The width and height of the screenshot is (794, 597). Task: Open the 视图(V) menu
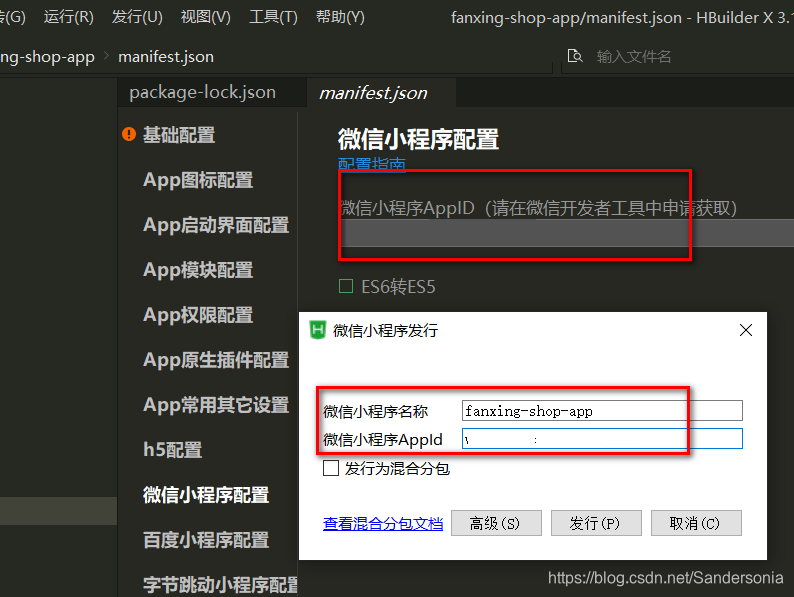(x=206, y=17)
